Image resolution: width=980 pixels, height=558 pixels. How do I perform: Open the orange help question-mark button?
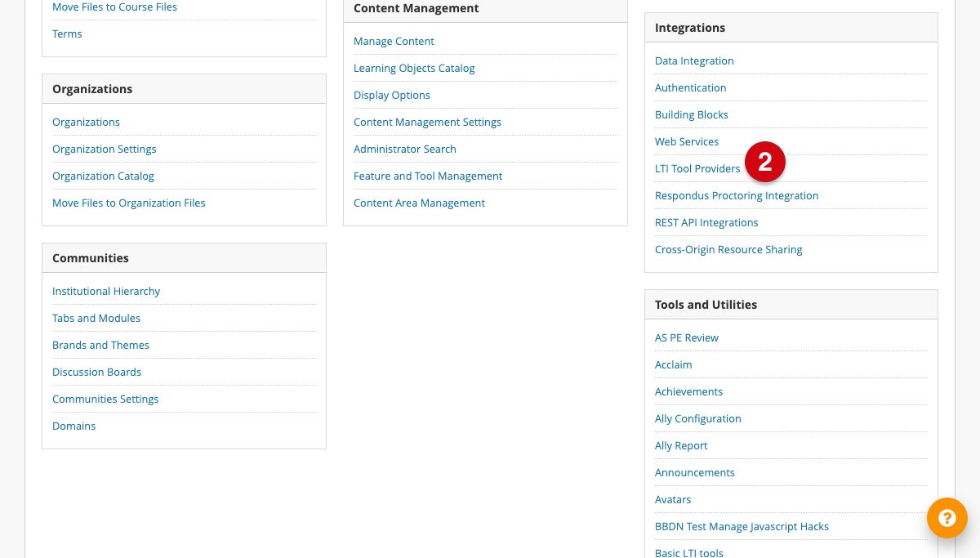947,518
